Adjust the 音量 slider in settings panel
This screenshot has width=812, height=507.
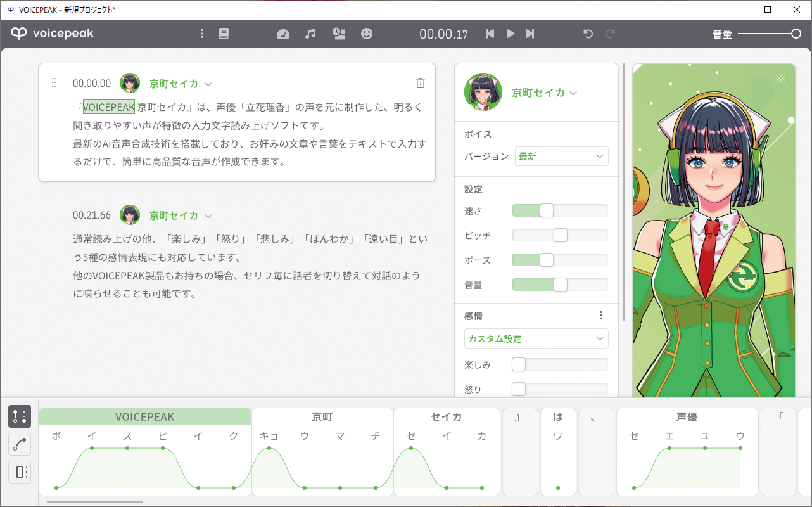pos(560,285)
